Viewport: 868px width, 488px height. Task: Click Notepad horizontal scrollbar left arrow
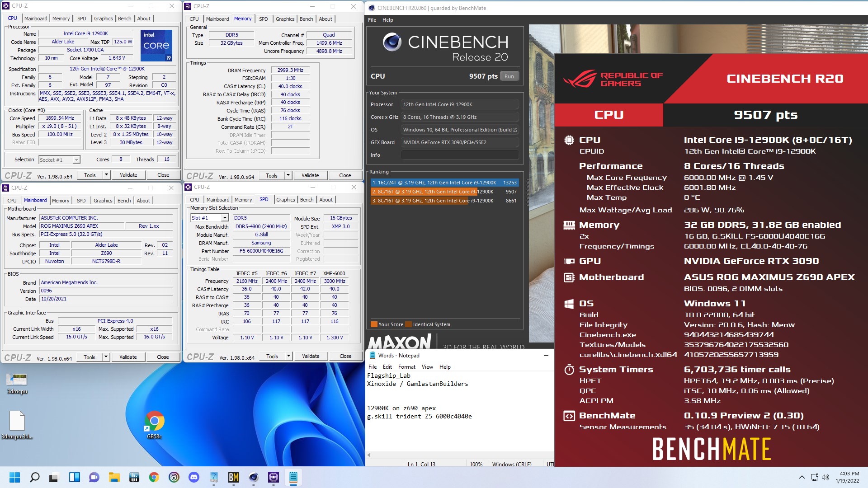[x=369, y=455]
